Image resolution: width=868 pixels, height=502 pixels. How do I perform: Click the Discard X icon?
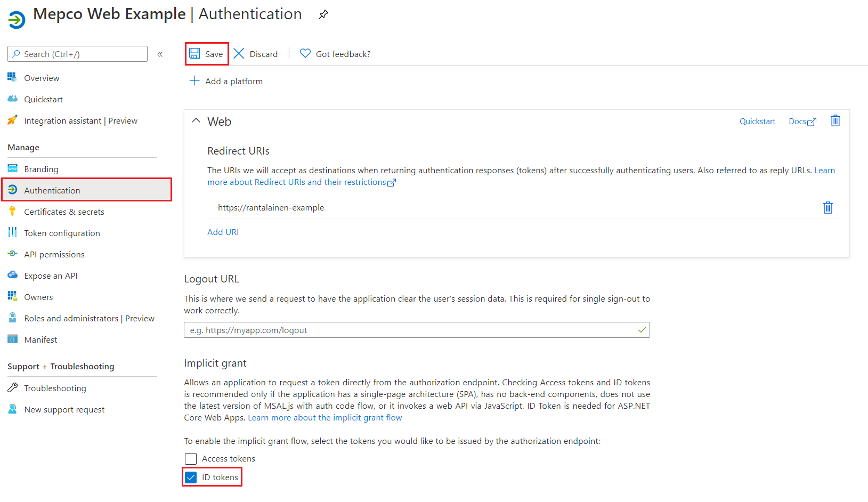[239, 54]
